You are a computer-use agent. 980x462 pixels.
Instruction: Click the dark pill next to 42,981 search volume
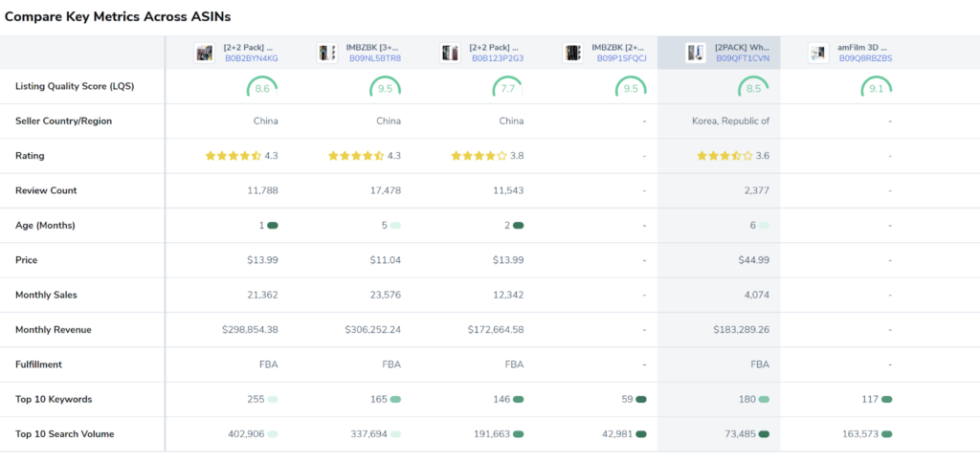(641, 434)
